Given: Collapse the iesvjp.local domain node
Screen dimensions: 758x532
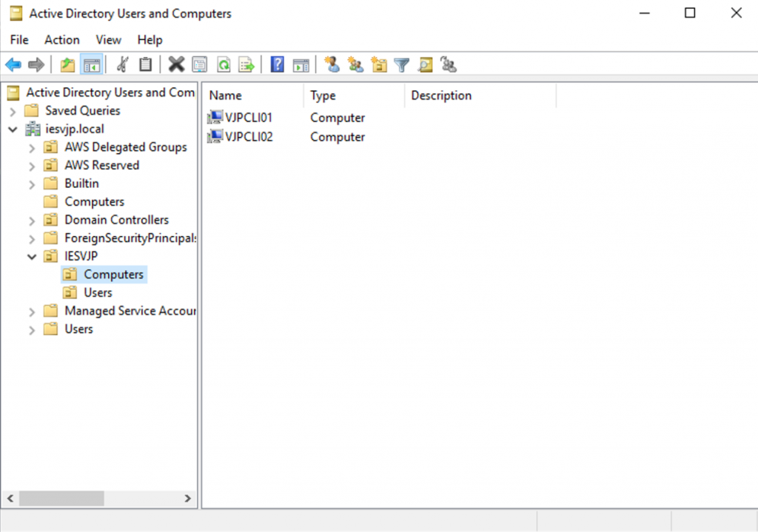Looking at the screenshot, I should point(13,129).
